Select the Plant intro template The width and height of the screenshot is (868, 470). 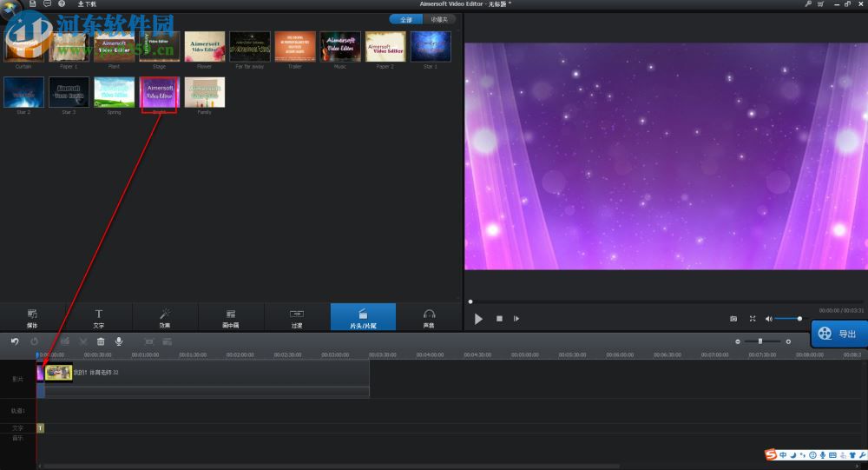coord(114,47)
